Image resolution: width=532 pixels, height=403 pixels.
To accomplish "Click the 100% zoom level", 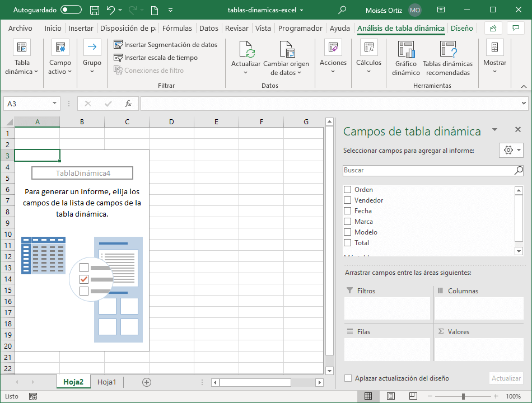I will 513,396.
